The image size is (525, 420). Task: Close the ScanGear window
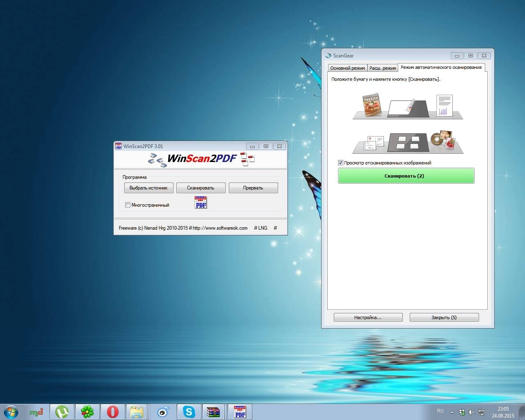click(484, 55)
